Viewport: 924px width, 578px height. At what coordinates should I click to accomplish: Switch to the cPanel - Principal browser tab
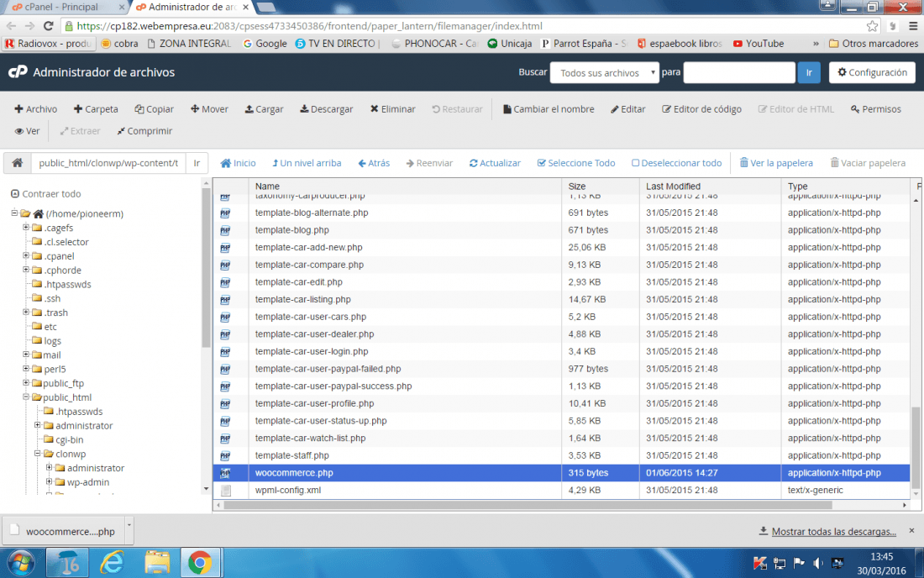[x=62, y=7]
